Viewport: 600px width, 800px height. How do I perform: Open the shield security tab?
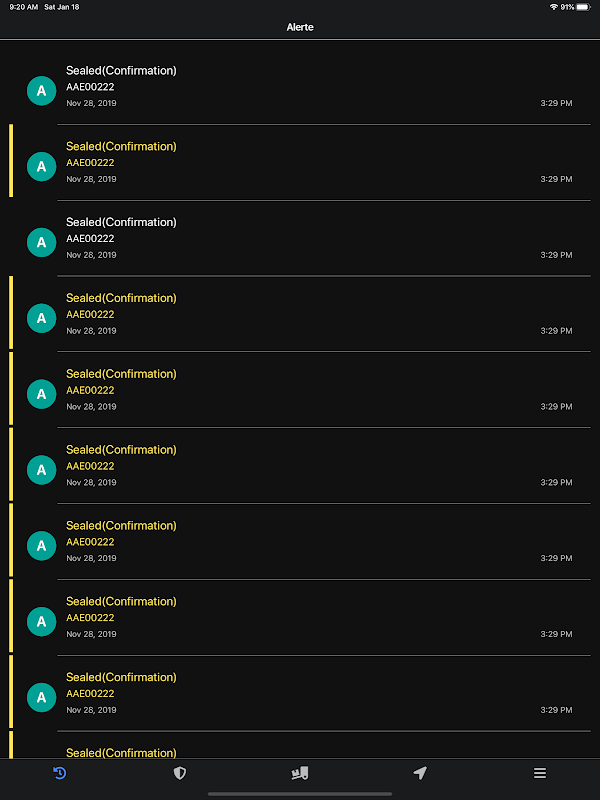[180, 773]
